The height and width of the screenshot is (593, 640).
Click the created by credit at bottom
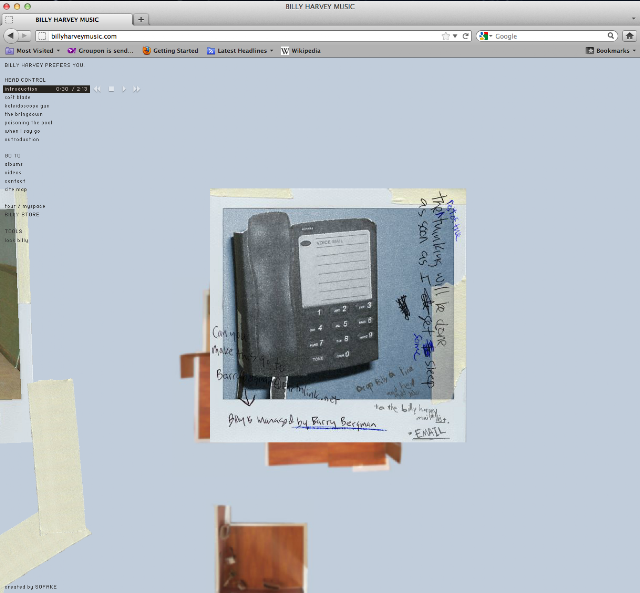click(31, 587)
